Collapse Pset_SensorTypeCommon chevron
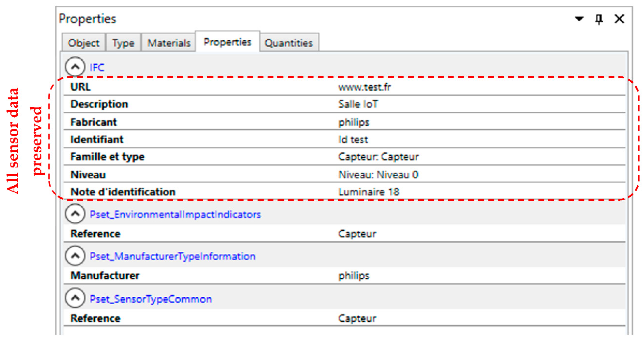The width and height of the screenshot is (644, 344). tap(75, 298)
